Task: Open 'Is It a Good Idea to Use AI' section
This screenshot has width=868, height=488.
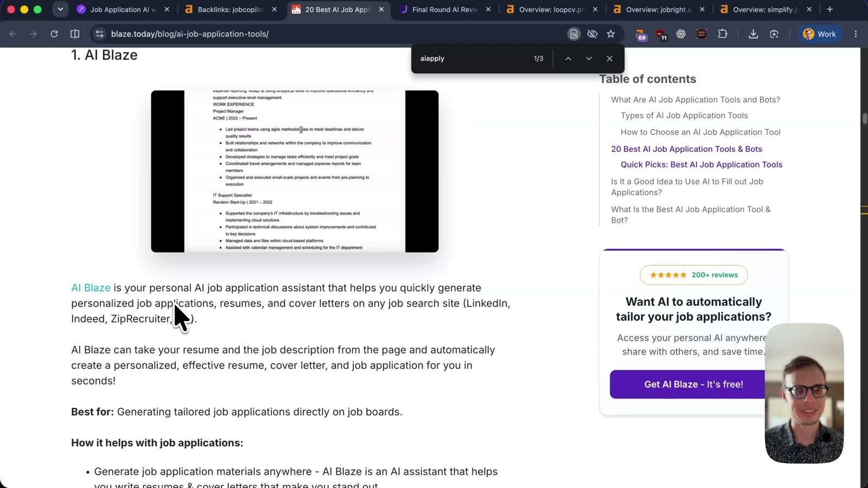Action: [x=687, y=187]
